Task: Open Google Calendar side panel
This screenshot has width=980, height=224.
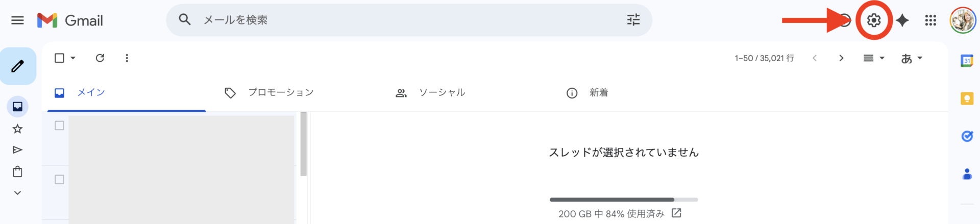Action: 967,61
